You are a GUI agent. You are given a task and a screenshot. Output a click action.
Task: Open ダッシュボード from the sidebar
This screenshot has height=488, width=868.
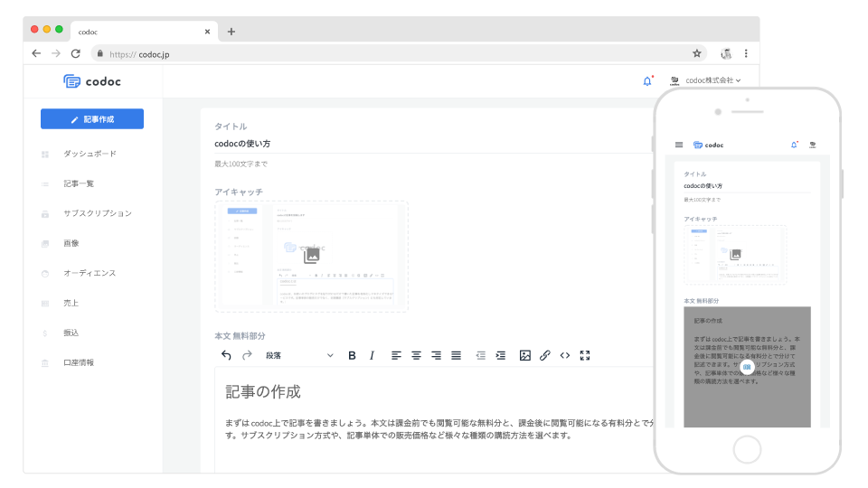click(x=90, y=154)
